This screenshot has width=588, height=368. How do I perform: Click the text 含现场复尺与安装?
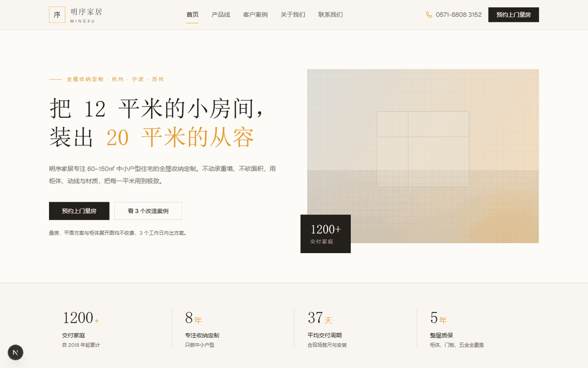pos(327,345)
